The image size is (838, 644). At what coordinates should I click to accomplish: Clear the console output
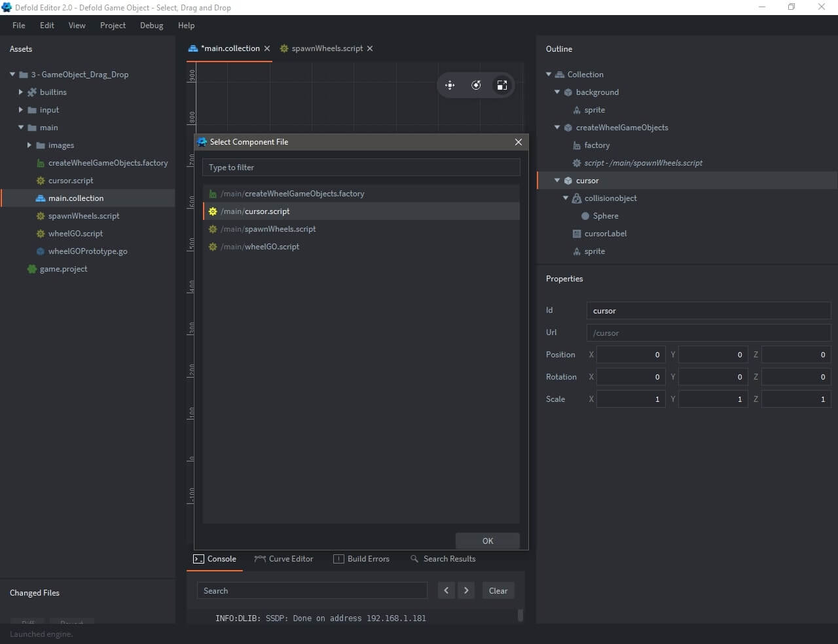pyautogui.click(x=498, y=591)
